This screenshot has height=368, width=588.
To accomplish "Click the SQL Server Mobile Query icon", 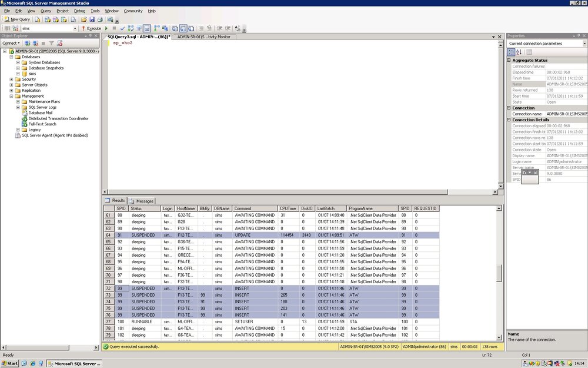I will click(73, 19).
